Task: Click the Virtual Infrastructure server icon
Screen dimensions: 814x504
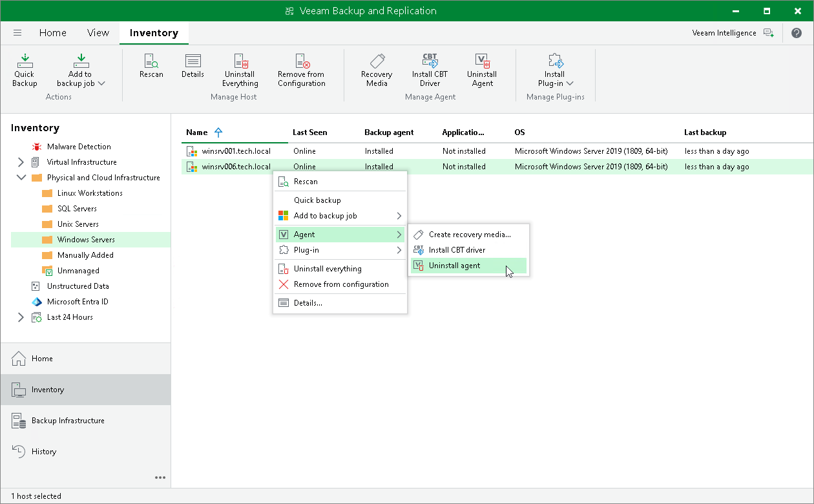Action: pos(36,162)
